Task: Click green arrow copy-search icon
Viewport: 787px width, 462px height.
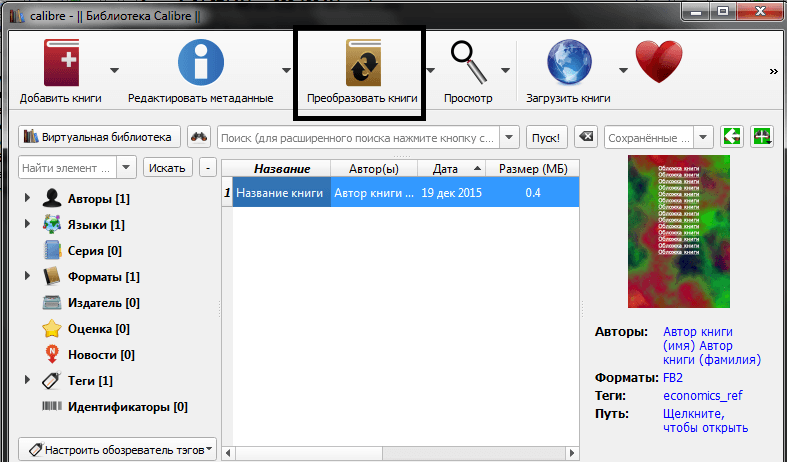Action: [x=732, y=137]
